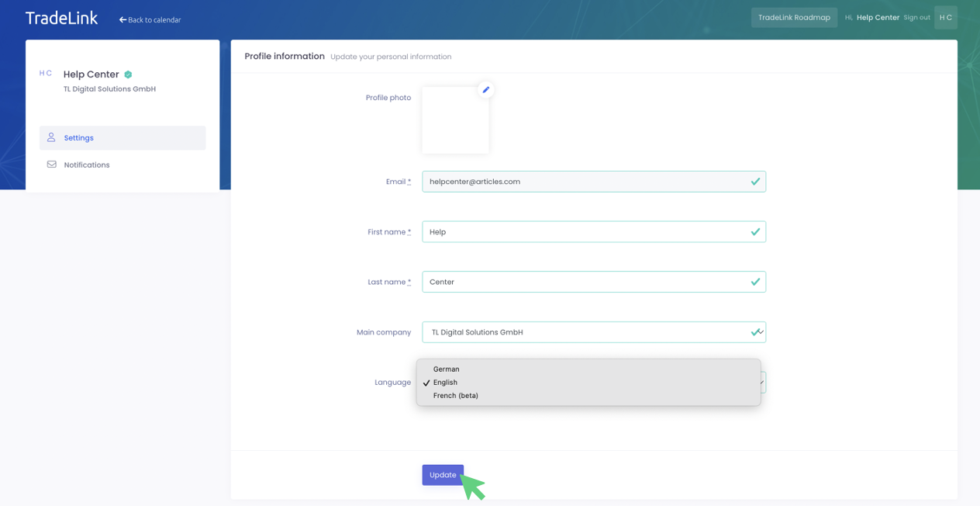Expand the Main company dropdown
Image resolution: width=980 pixels, height=506 pixels.
[x=593, y=332]
